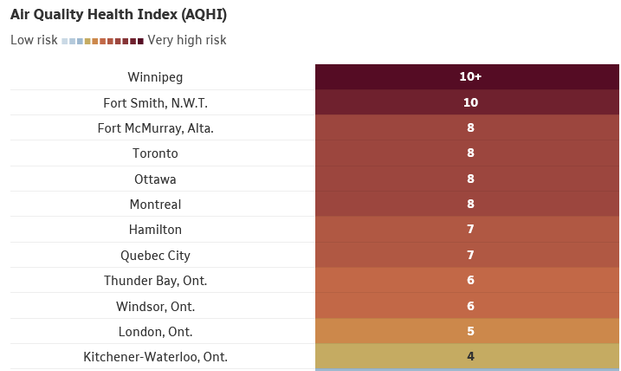Select the Thunder Bay, Ont. label
Image resolution: width=621 pixels, height=371 pixels.
tap(155, 280)
